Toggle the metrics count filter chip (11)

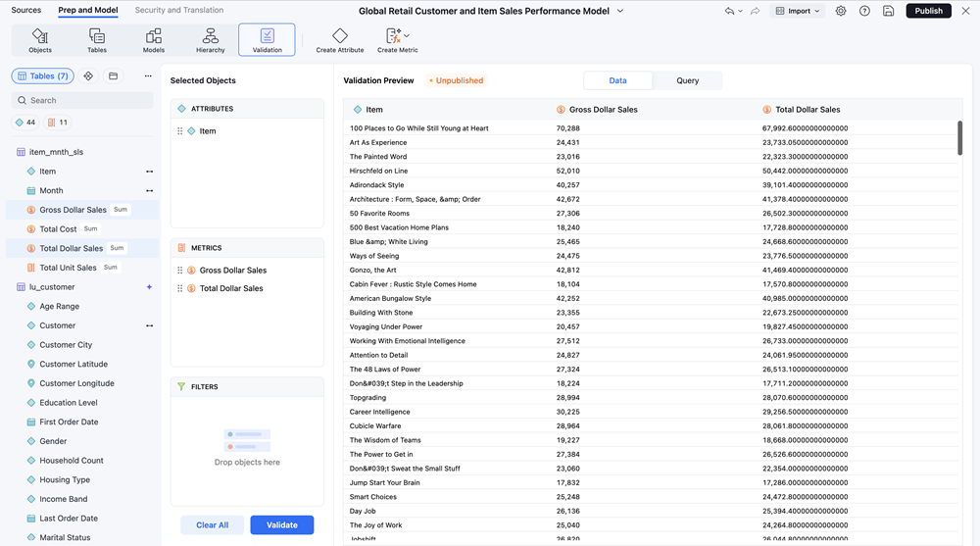coord(58,123)
